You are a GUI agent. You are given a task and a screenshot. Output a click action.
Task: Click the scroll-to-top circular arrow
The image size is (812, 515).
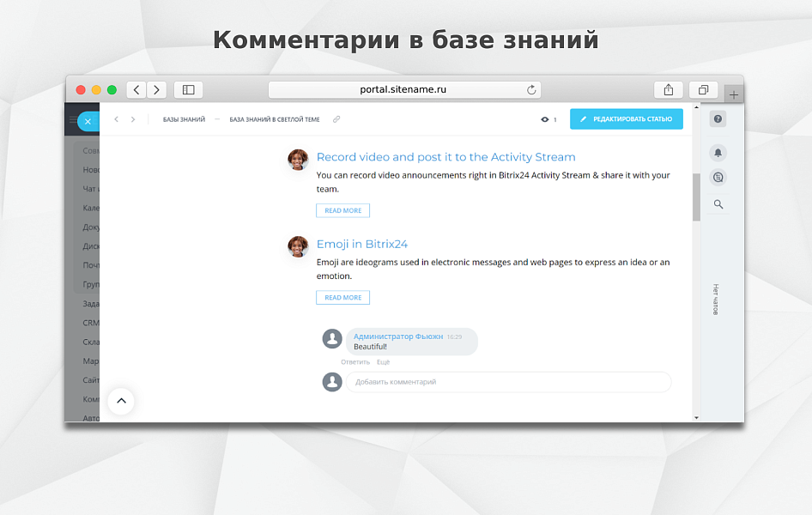(x=121, y=401)
